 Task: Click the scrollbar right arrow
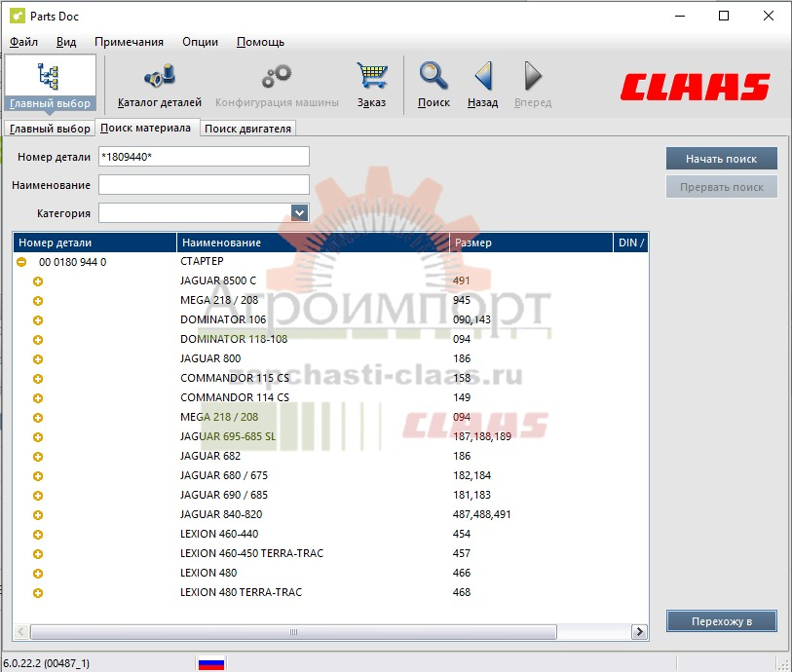[x=639, y=632]
